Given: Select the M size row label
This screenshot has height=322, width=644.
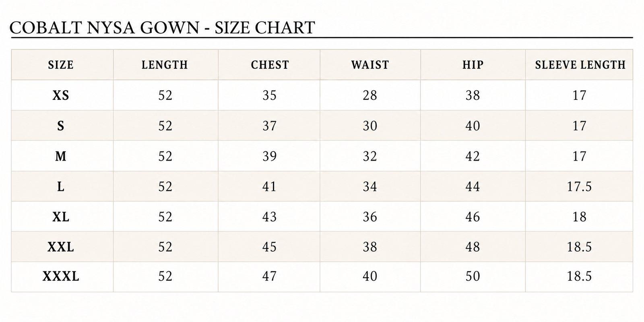Looking at the screenshot, I should (61, 156).
